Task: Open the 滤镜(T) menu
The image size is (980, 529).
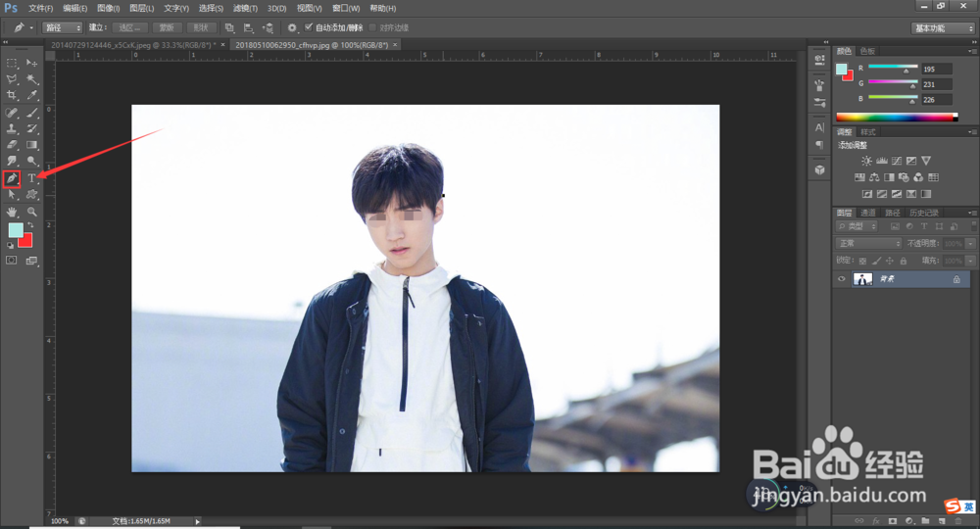Action: pos(245,8)
